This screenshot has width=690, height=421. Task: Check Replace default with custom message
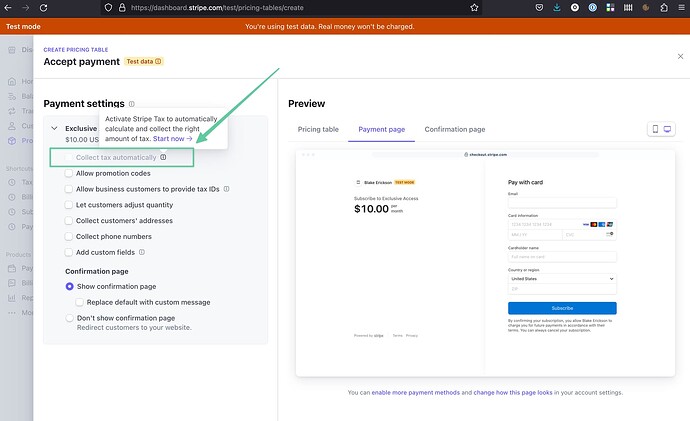80,302
